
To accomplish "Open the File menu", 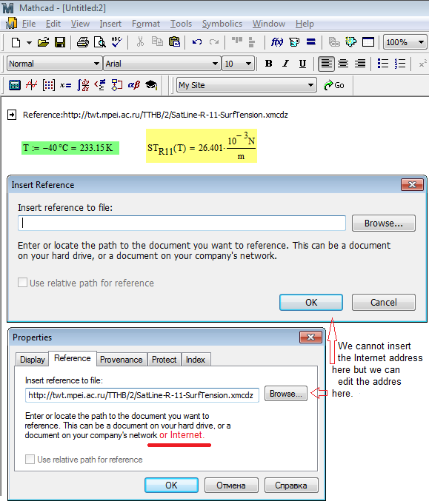I will coord(29,24).
